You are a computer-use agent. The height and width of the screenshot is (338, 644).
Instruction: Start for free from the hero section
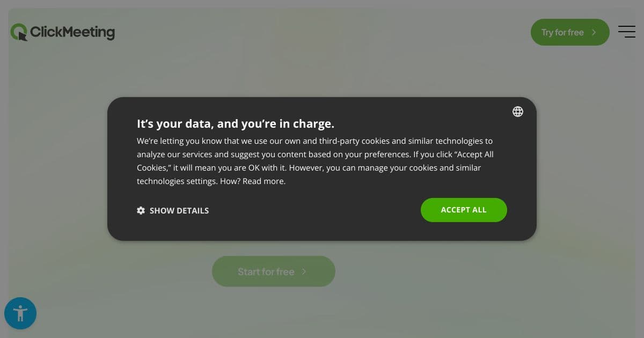click(274, 271)
